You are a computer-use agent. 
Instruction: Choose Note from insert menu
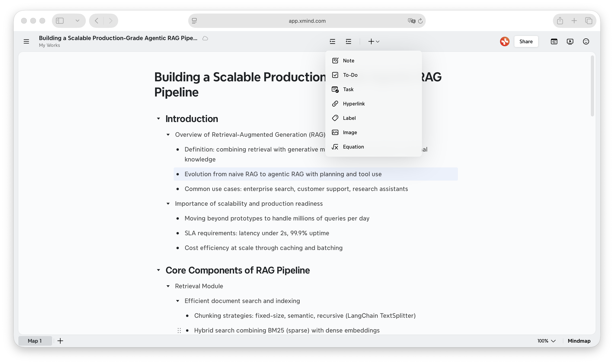373,61
